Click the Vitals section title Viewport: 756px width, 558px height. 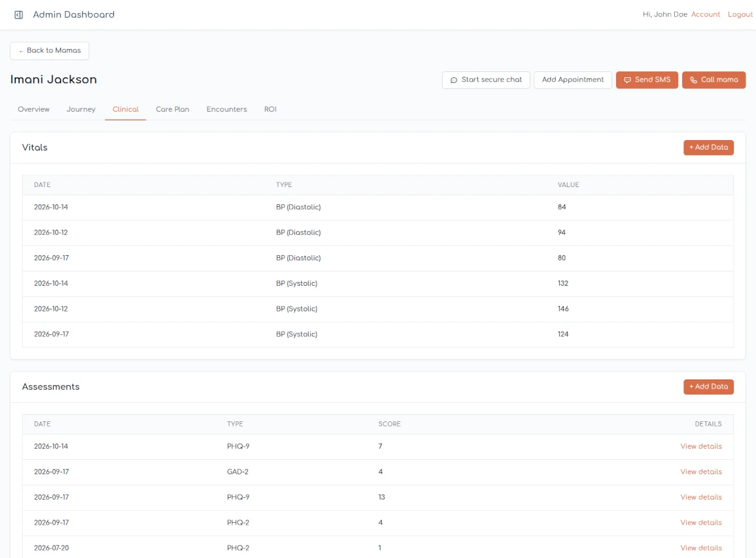35,148
